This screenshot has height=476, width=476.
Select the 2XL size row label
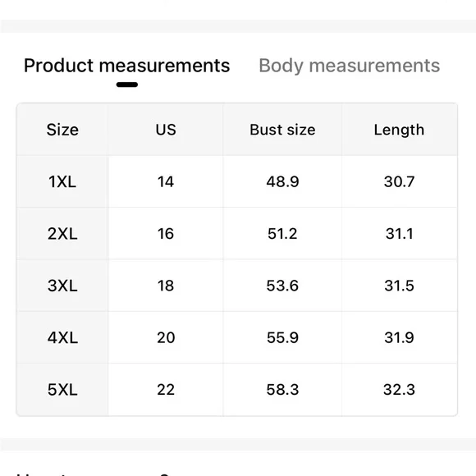[62, 234]
